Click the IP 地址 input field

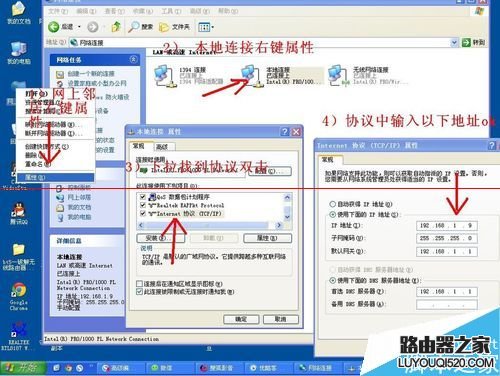[447, 226]
